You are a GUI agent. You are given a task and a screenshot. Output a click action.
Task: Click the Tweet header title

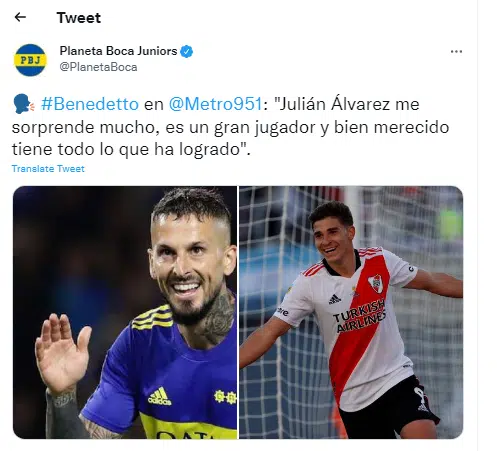79,18
